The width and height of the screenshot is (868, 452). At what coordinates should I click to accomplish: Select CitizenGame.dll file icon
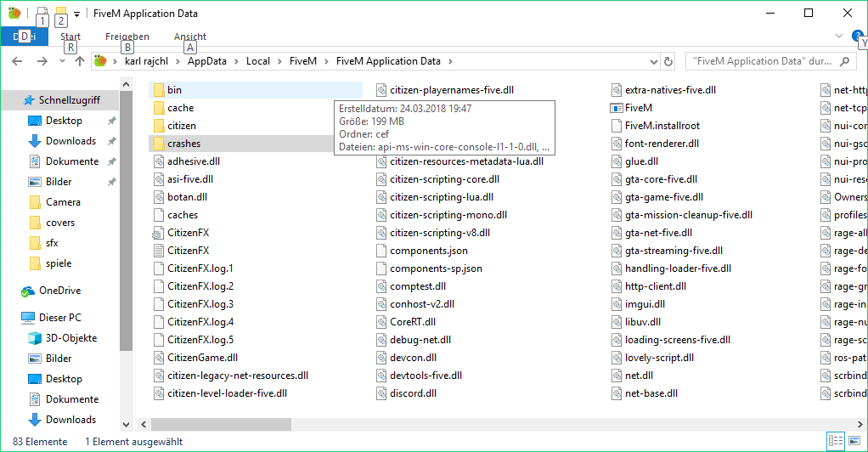(159, 358)
